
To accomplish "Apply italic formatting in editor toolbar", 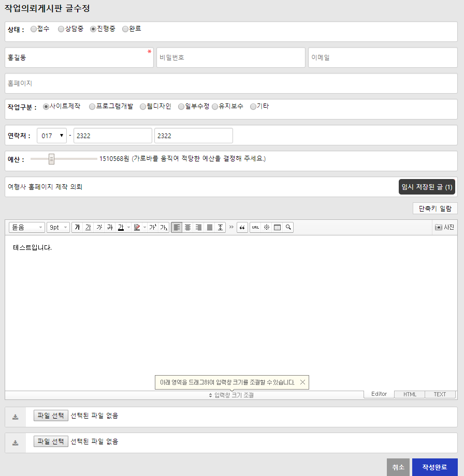I will pos(99,227).
